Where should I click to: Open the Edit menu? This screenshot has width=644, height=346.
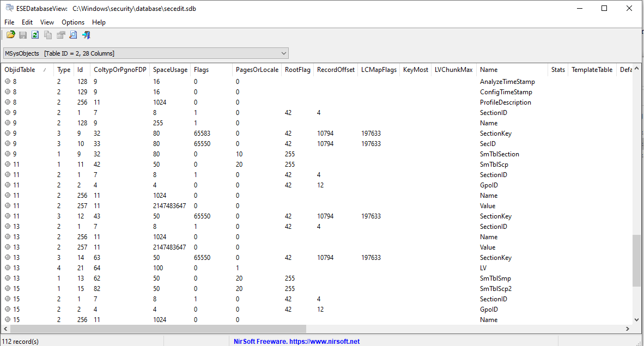[27, 22]
